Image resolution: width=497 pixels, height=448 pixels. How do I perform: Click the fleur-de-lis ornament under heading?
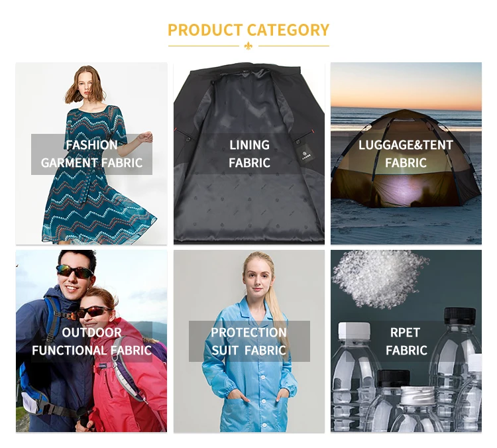click(x=248, y=46)
